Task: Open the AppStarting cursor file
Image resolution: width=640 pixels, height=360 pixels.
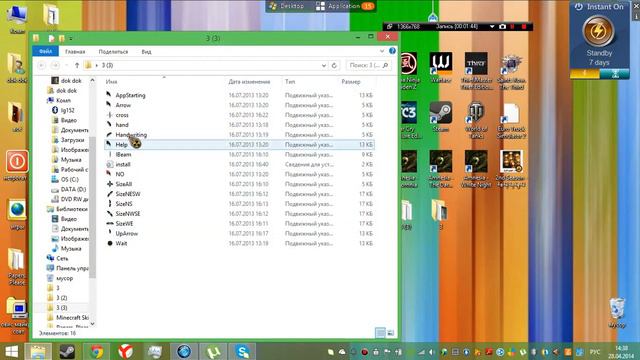Action: [x=130, y=95]
